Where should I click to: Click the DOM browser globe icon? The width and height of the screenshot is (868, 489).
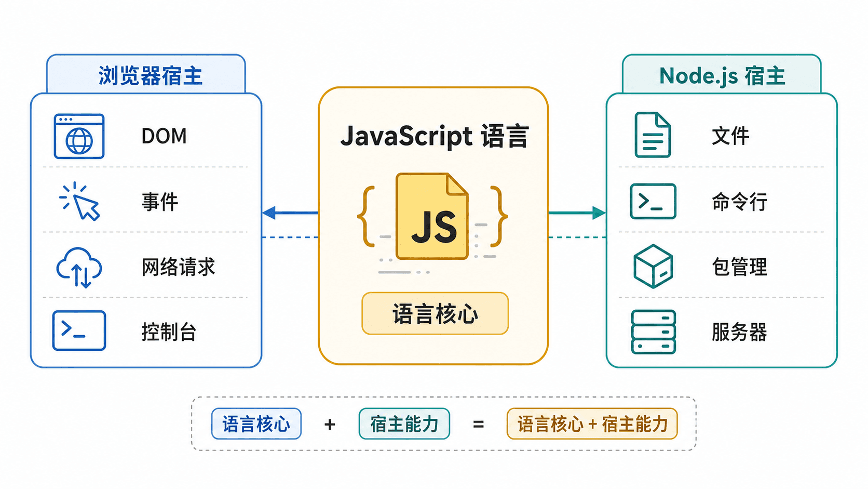(x=79, y=136)
